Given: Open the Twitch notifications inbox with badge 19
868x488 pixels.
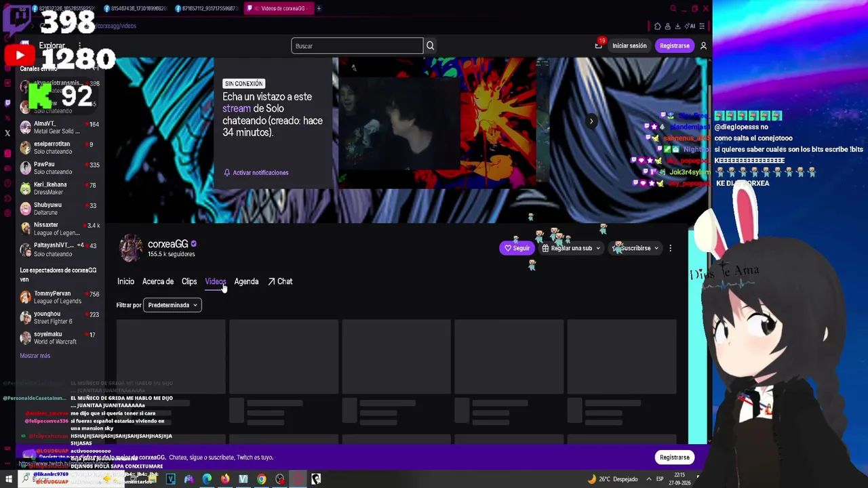Looking at the screenshot, I should tap(599, 45).
